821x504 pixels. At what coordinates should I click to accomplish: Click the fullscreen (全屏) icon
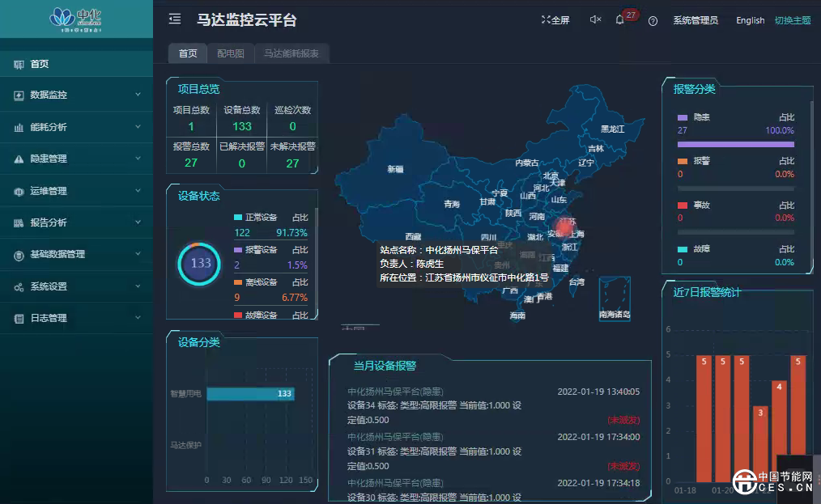[x=546, y=20]
